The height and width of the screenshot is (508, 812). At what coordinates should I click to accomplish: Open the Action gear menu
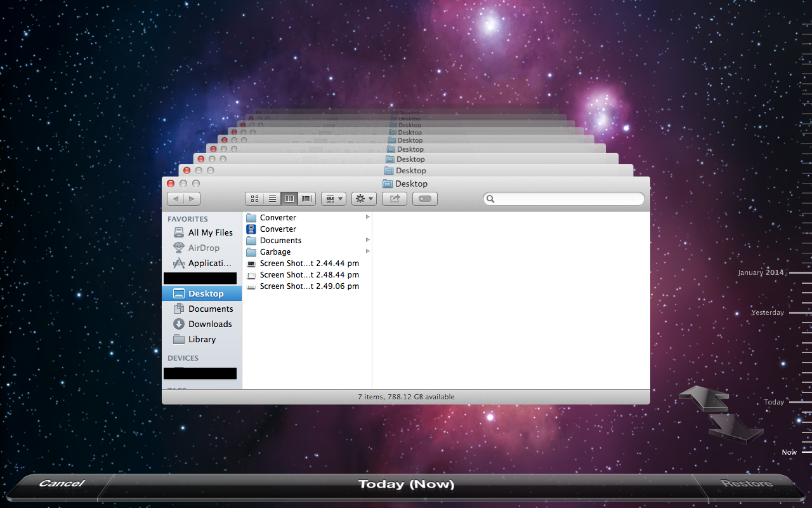(364, 199)
